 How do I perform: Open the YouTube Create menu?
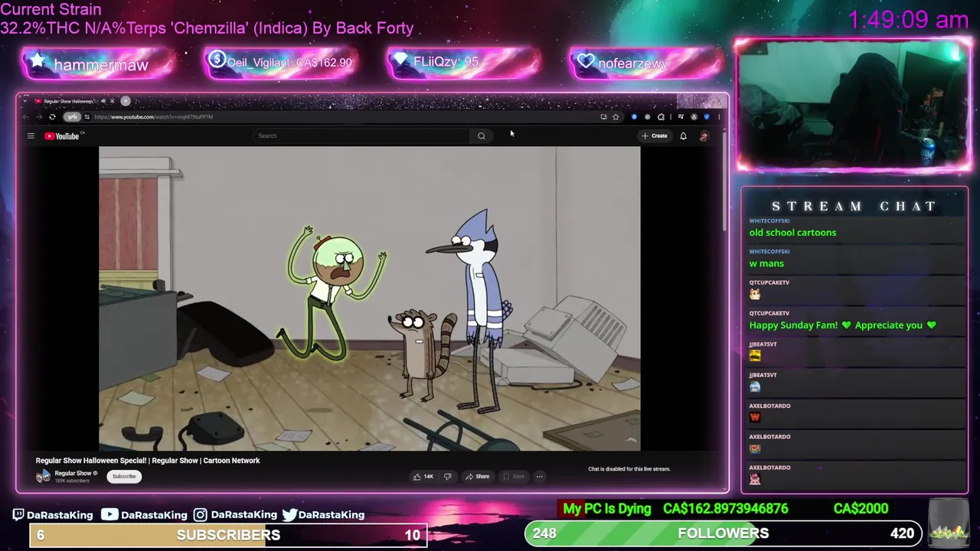(655, 135)
